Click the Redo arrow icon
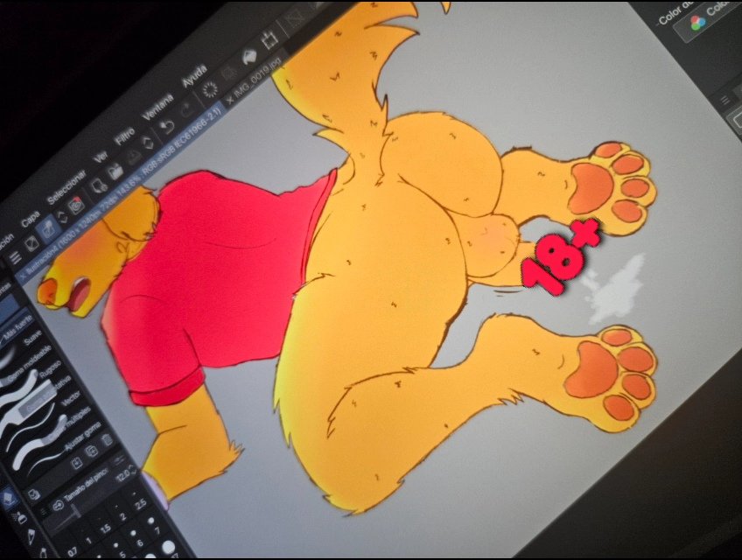The height and width of the screenshot is (560, 742). (x=186, y=110)
